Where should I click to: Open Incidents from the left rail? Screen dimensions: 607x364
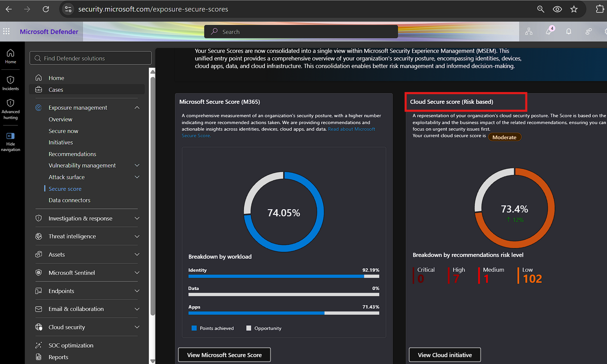[10, 83]
